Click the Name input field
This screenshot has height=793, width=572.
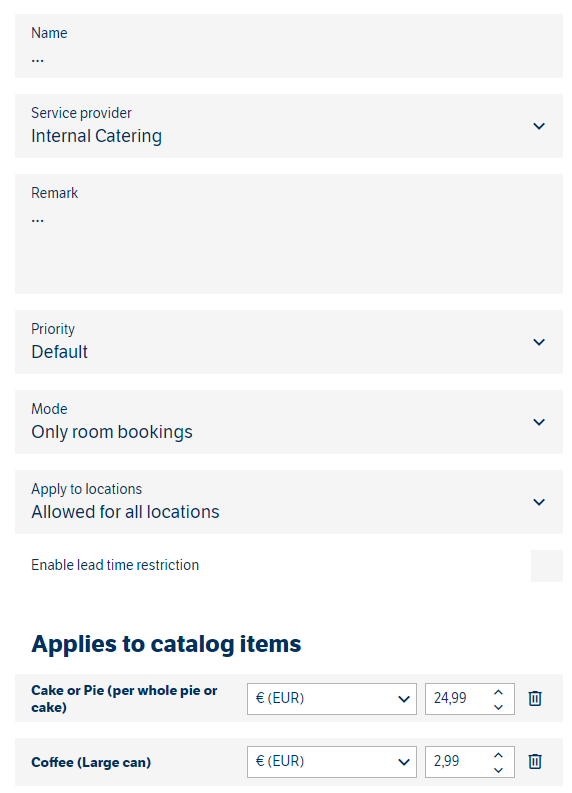pyautogui.click(x=288, y=46)
